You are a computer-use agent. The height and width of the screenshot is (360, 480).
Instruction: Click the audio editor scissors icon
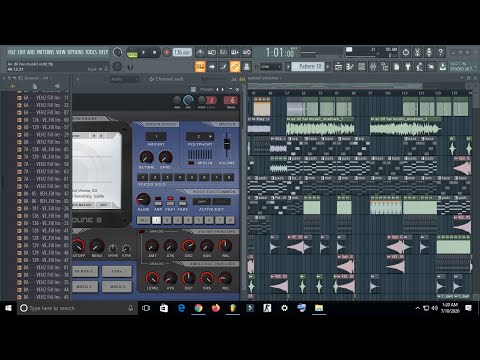click(417, 52)
